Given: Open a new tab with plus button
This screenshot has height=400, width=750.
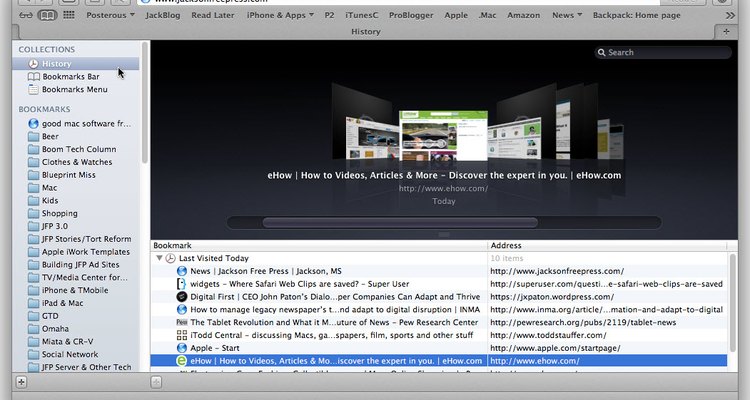Looking at the screenshot, I should tap(726, 32).
